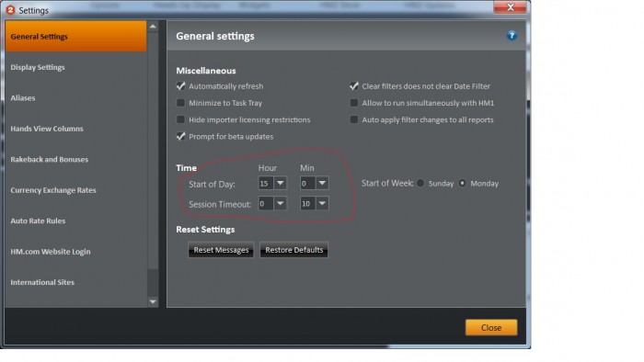Click sidebar scrollbar down arrow
Screen dimensions: 644x362
tap(153, 301)
